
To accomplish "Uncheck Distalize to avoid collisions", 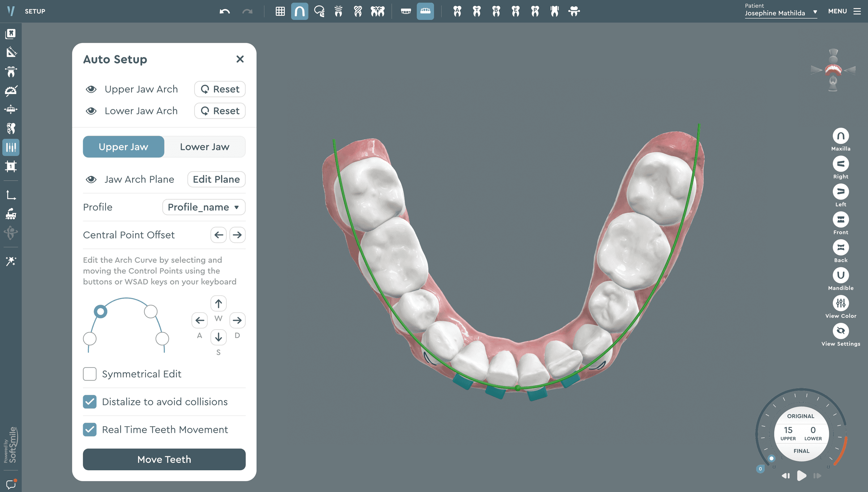I will pos(90,402).
